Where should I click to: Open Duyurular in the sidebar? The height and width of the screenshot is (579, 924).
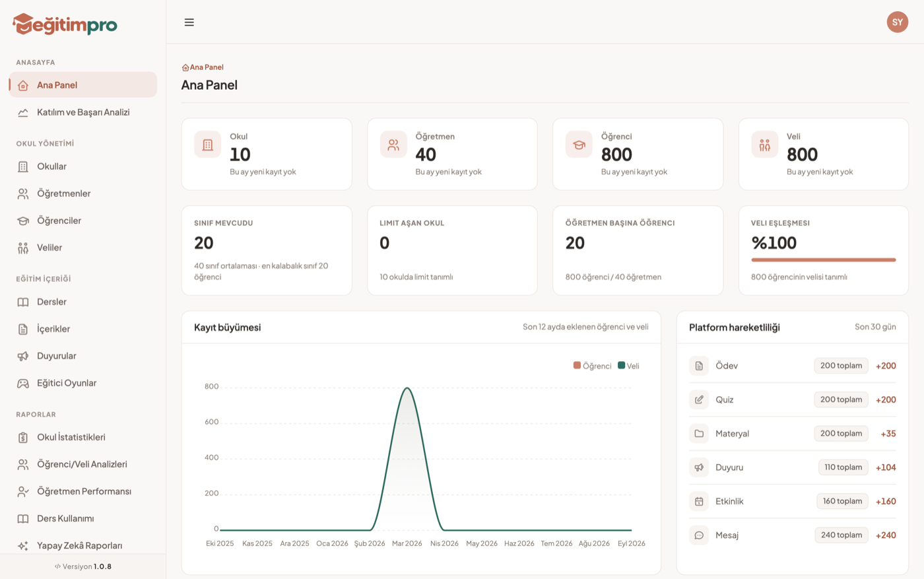click(x=83, y=356)
